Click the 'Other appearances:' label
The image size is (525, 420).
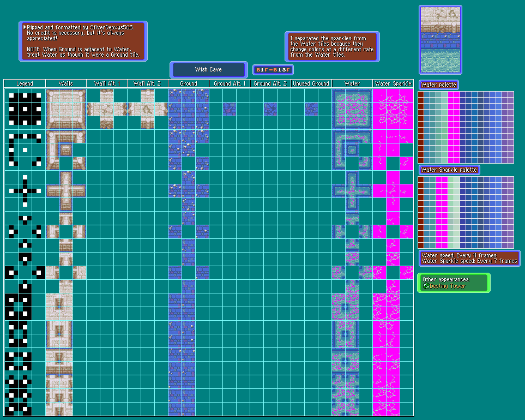click(x=446, y=279)
